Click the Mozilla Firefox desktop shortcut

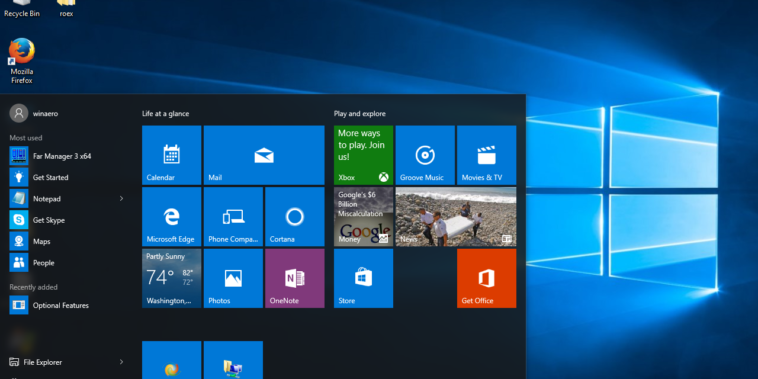click(22, 61)
